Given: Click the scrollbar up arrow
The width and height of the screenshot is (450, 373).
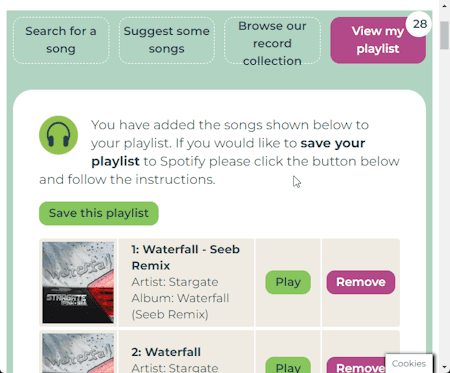Looking at the screenshot, I should (444, 5).
